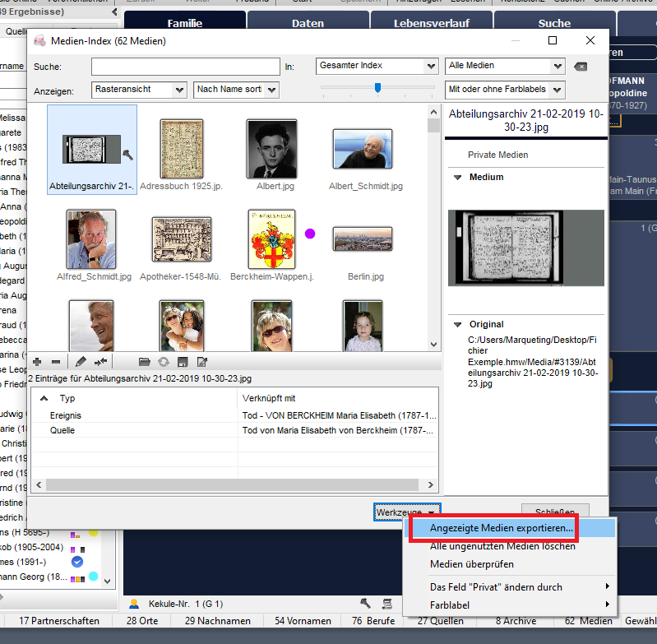Click the plus icon to add media
Image resolution: width=657 pixels, height=644 pixels.
tap(37, 361)
